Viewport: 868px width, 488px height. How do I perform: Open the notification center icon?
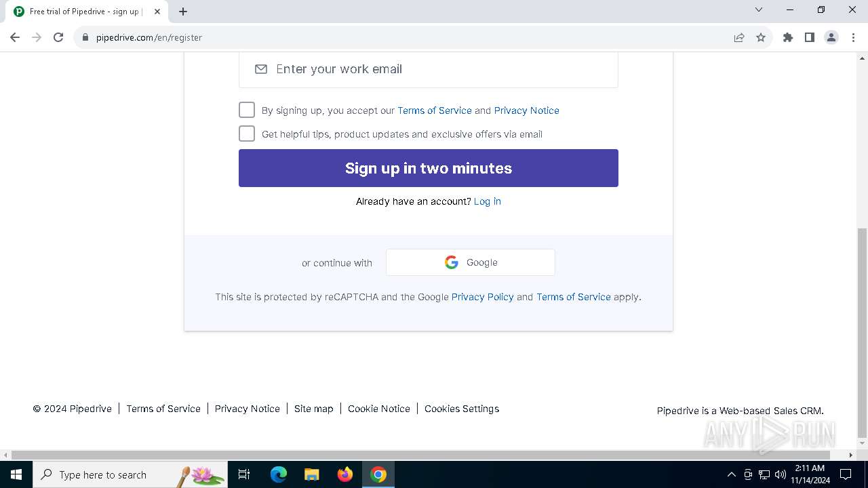pyautogui.click(x=846, y=474)
